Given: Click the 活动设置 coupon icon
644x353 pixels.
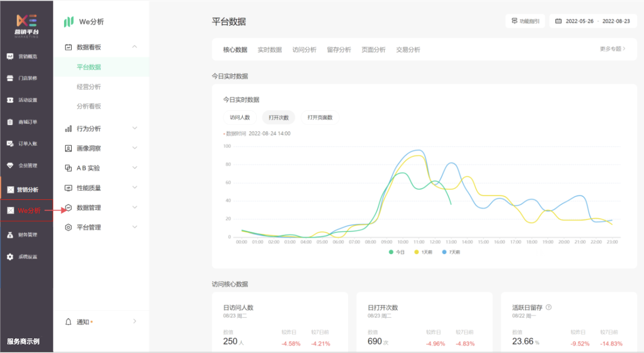Looking at the screenshot, I should [10, 100].
